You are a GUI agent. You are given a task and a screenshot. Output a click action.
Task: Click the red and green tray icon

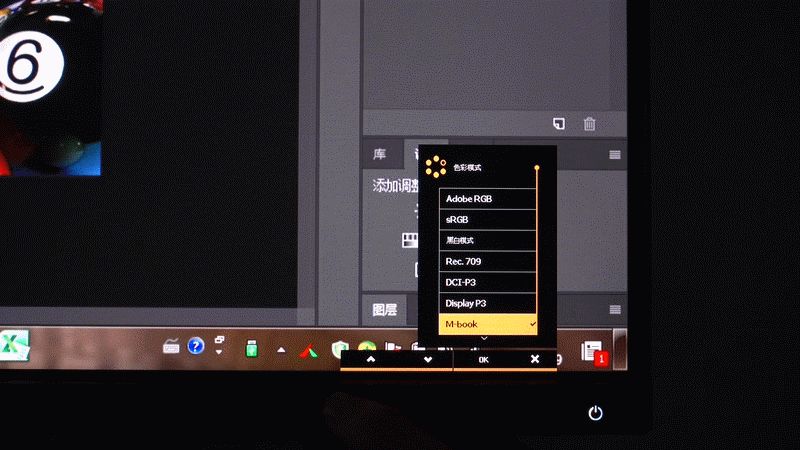[309, 351]
